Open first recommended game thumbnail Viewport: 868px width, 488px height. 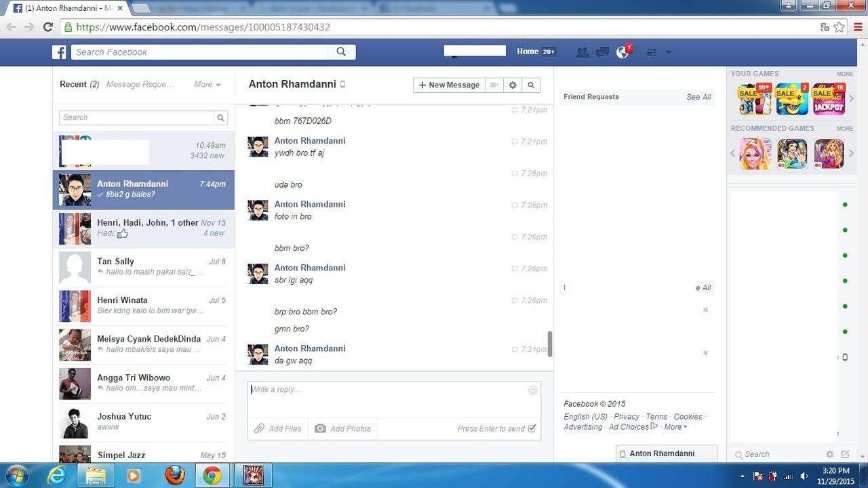click(x=755, y=154)
